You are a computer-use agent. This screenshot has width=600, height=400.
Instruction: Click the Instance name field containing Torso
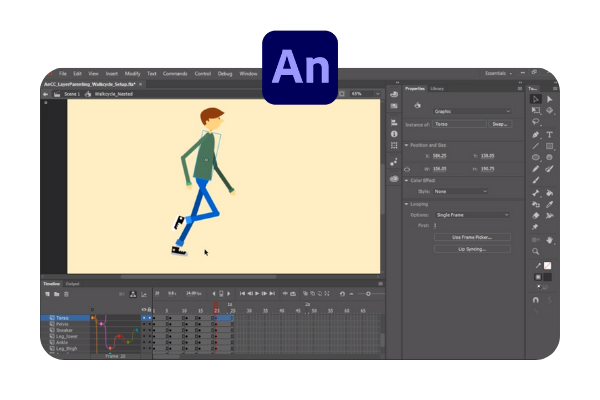pos(460,124)
